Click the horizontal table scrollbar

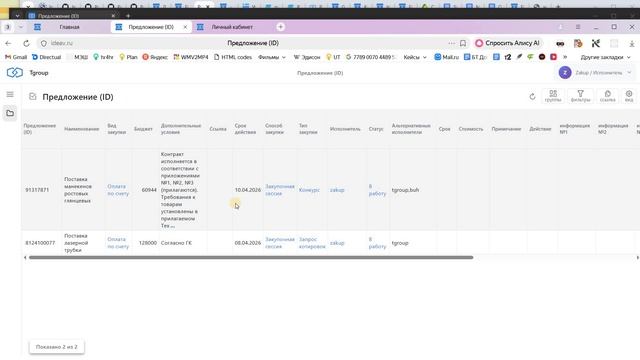click(x=251, y=258)
